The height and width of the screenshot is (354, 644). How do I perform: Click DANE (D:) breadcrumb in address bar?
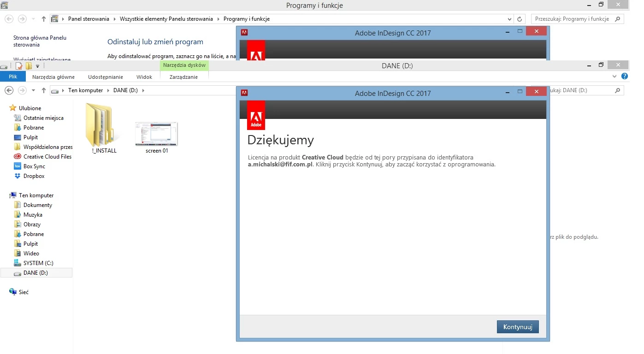point(125,90)
